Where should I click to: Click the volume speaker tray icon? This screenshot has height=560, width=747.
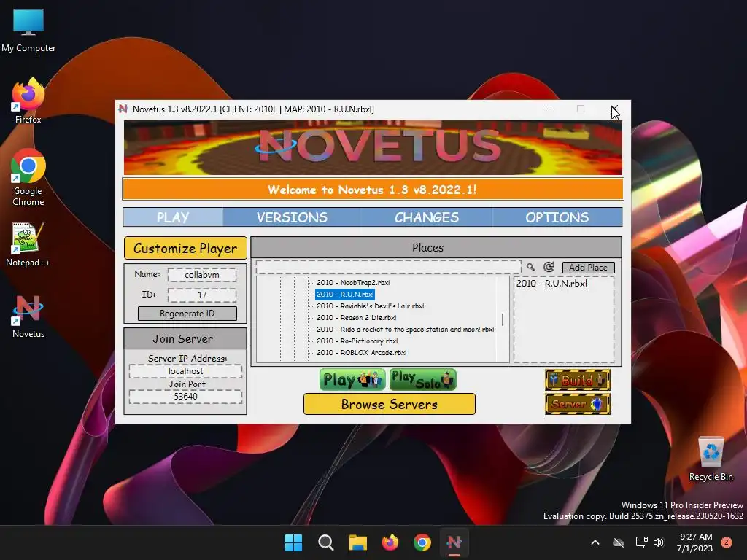pos(659,542)
